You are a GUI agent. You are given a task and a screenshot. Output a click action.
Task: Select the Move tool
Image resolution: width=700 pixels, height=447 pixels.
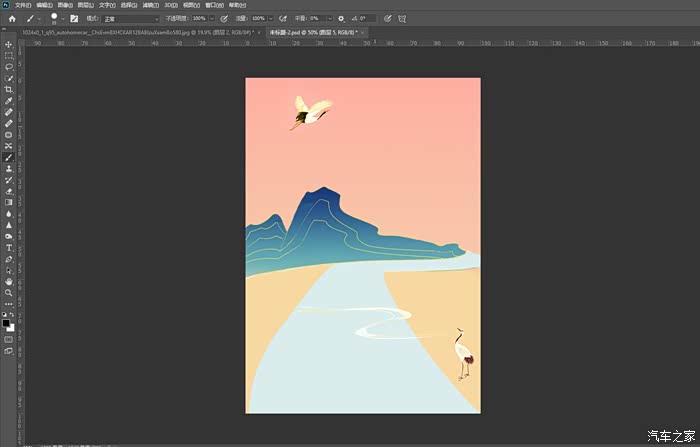pyautogui.click(x=9, y=45)
